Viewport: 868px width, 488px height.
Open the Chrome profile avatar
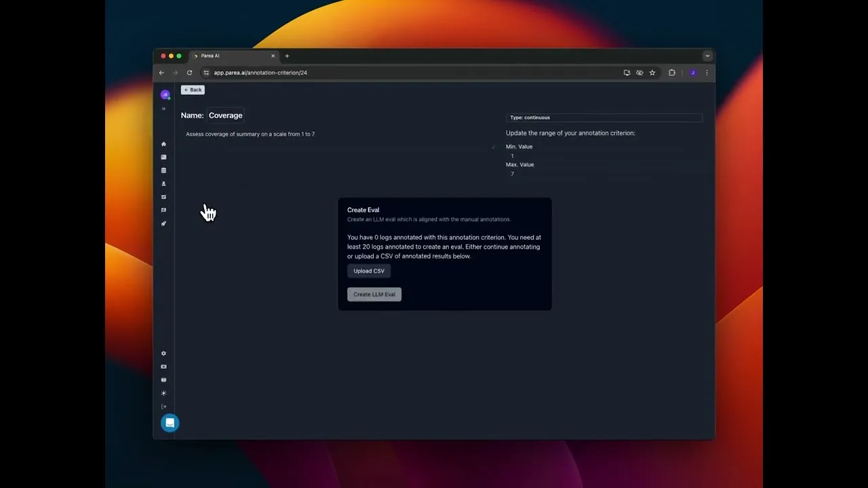pos(692,73)
